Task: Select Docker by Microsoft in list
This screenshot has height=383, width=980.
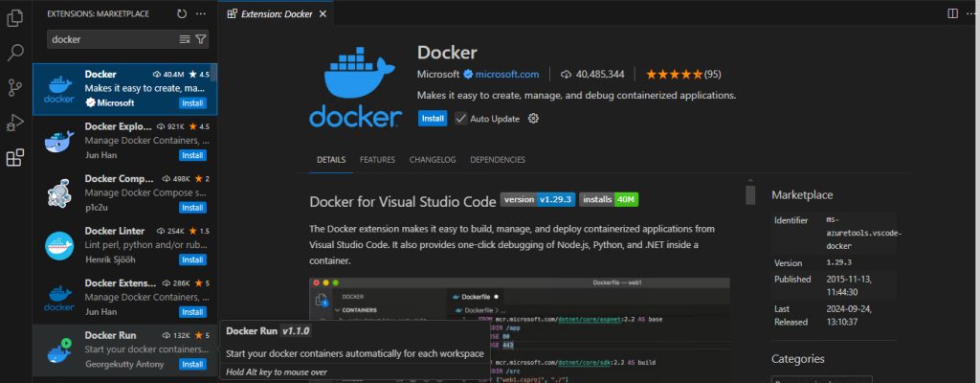Action: tap(124, 89)
